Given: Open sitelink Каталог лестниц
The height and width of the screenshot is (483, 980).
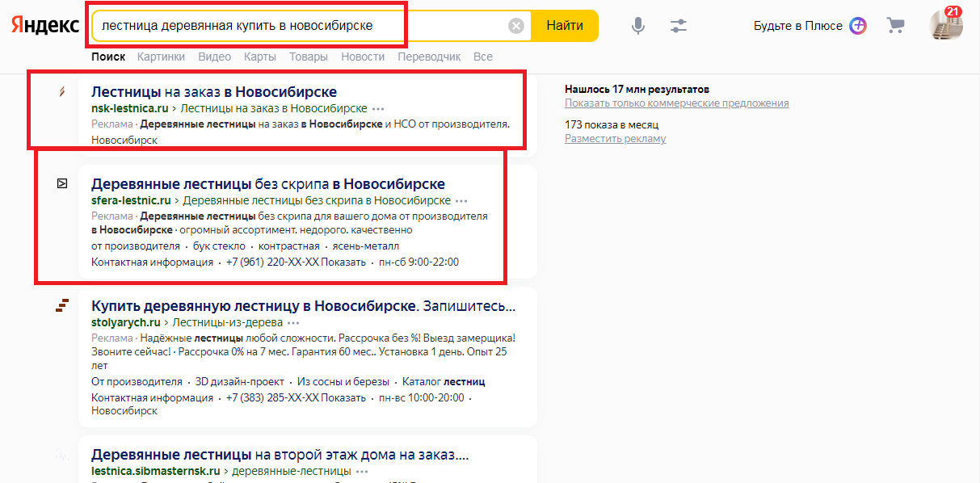Looking at the screenshot, I should click(x=444, y=381).
